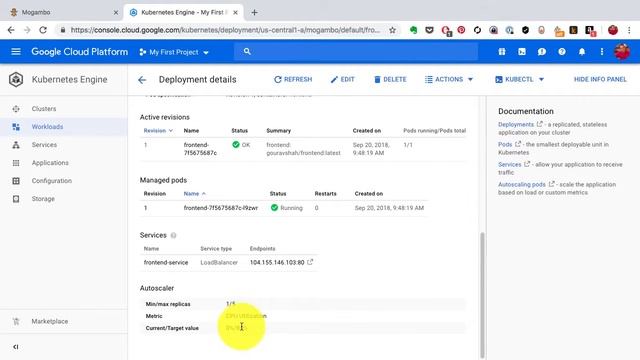Click the Kubernetes Engine hexagon logo
Image resolution: width=640 pixels, height=360 pixels.
pyautogui.click(x=16, y=80)
